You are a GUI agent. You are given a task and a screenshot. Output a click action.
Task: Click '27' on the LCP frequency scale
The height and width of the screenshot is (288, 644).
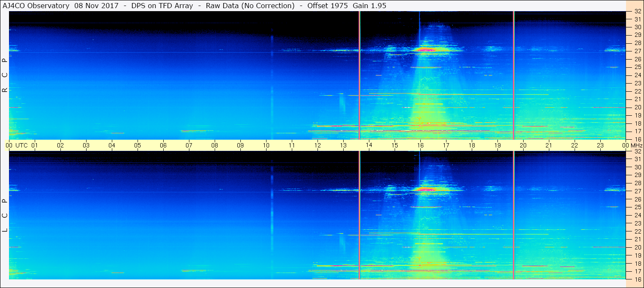[637, 191]
